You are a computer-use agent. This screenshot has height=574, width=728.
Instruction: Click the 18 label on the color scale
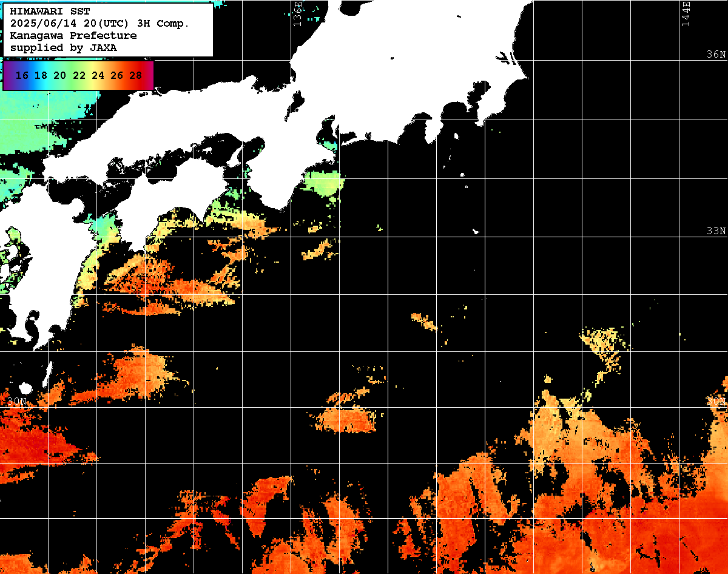pos(41,76)
